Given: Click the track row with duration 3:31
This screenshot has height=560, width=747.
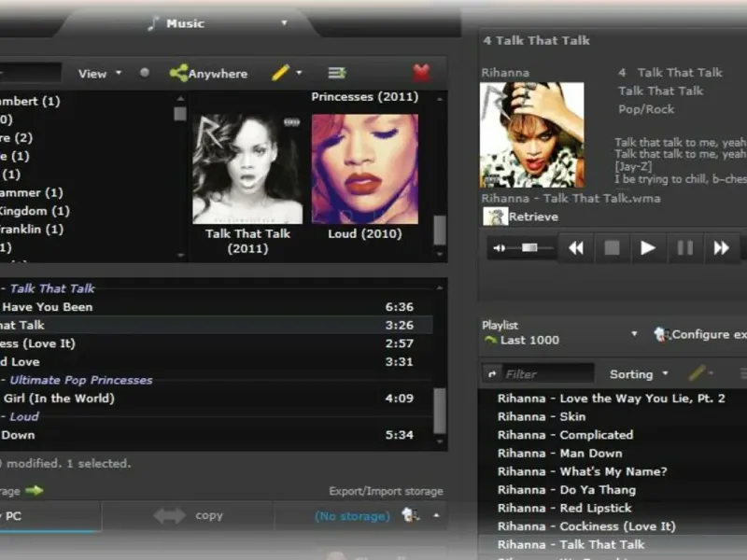Looking at the screenshot, I should click(x=217, y=361).
